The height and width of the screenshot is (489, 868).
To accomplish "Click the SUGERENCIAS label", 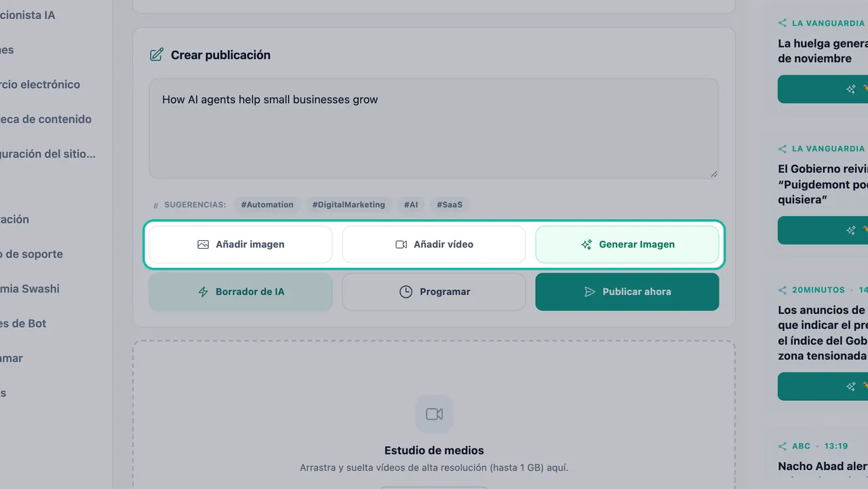I will (195, 204).
